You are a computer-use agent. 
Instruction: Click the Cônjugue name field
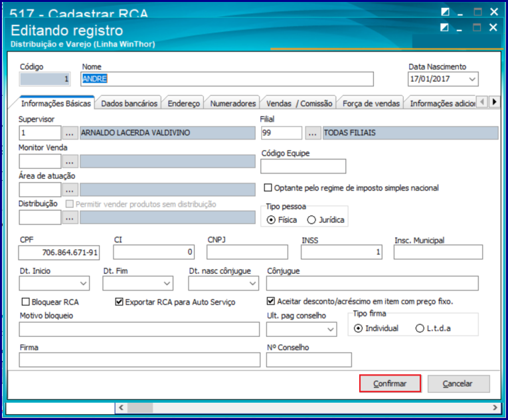tap(373, 284)
